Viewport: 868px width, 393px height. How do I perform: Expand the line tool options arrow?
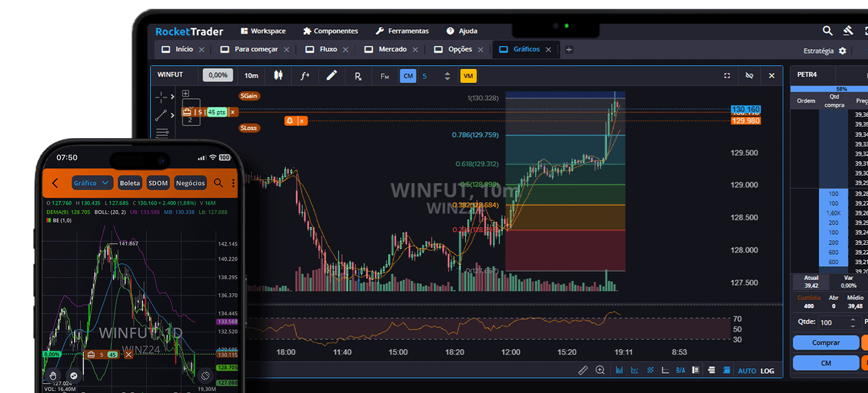(x=173, y=115)
